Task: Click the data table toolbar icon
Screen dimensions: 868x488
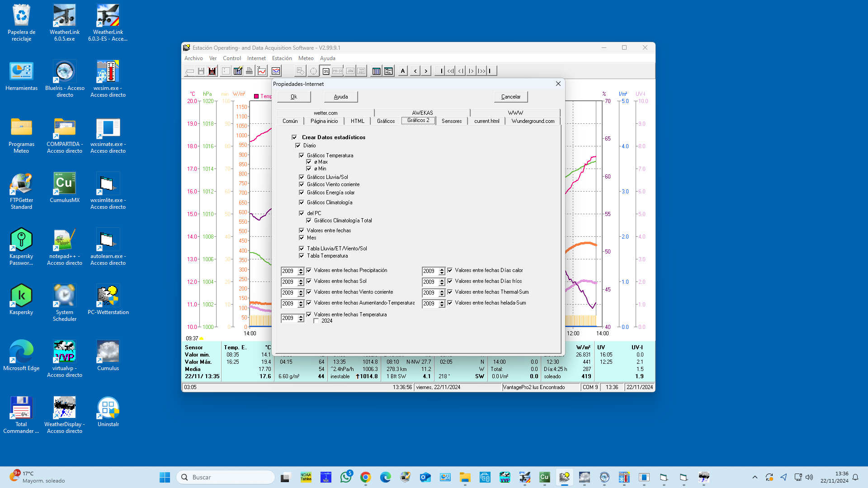Action: [376, 71]
